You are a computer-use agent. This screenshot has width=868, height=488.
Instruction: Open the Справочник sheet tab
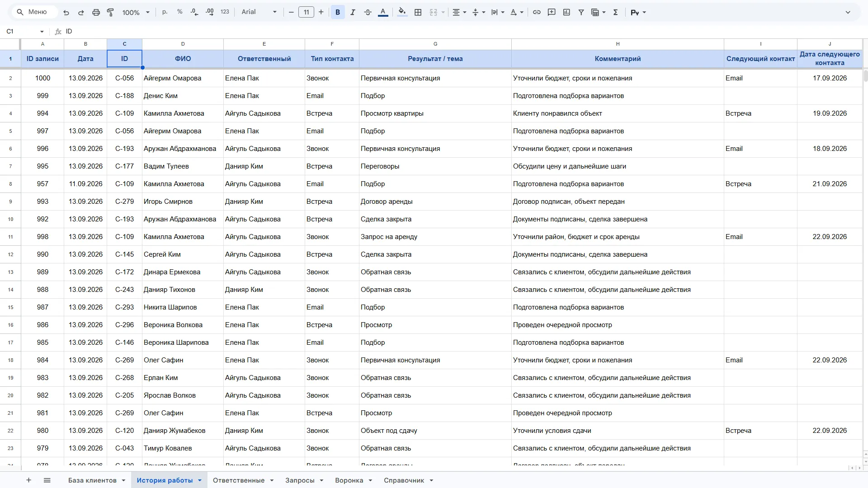point(408,480)
